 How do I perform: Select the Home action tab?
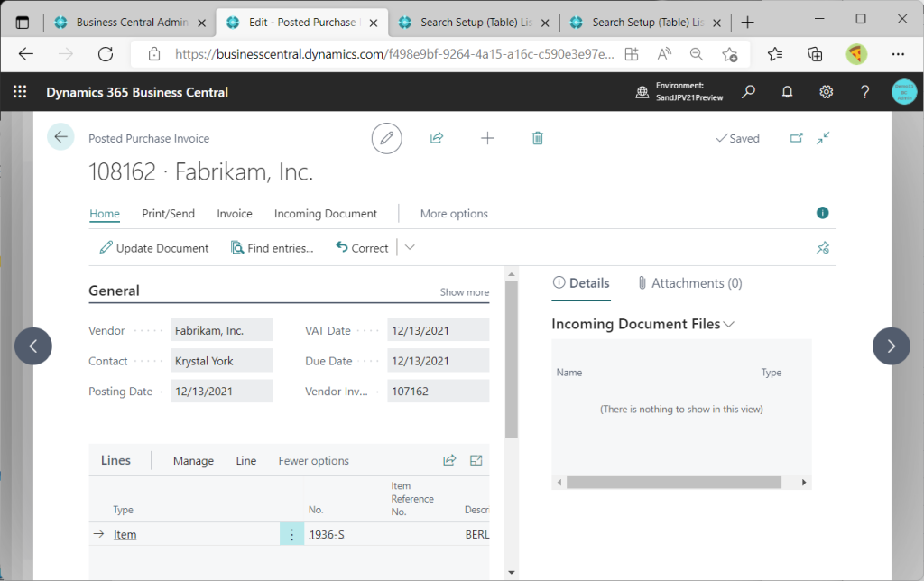pos(105,213)
